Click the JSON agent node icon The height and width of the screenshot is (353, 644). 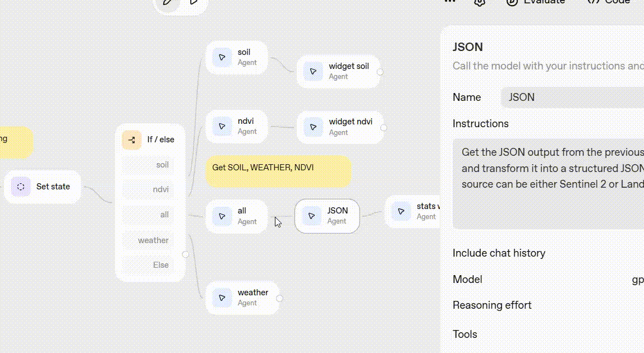point(312,216)
